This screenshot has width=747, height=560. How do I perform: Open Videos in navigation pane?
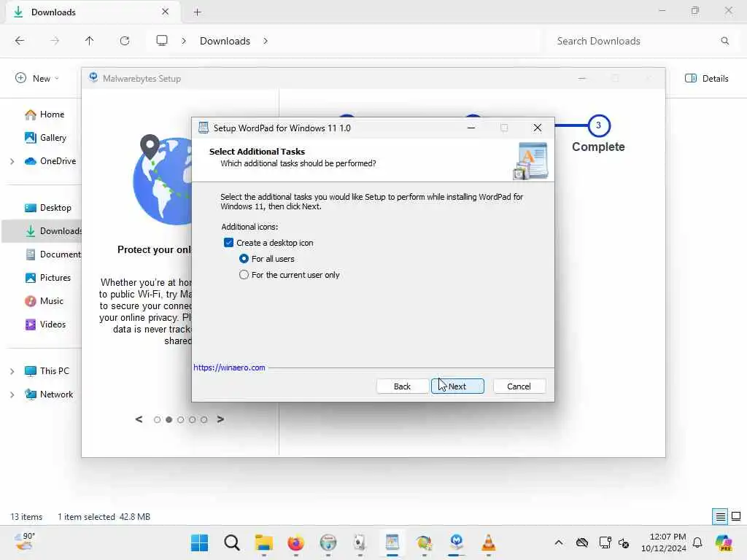coord(45,324)
